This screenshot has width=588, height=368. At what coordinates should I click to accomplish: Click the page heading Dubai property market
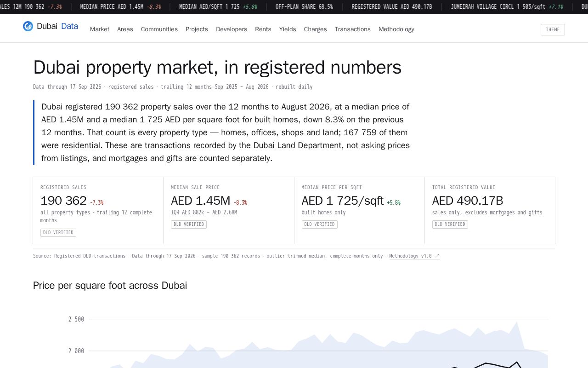[x=217, y=67]
